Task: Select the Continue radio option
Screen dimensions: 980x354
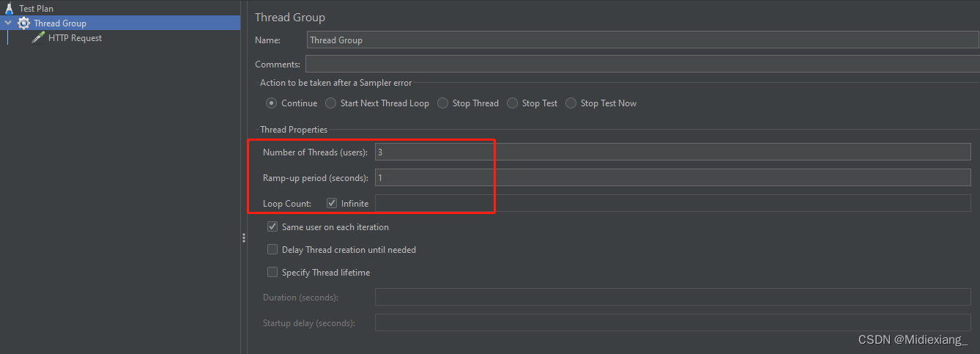Action: 272,103
